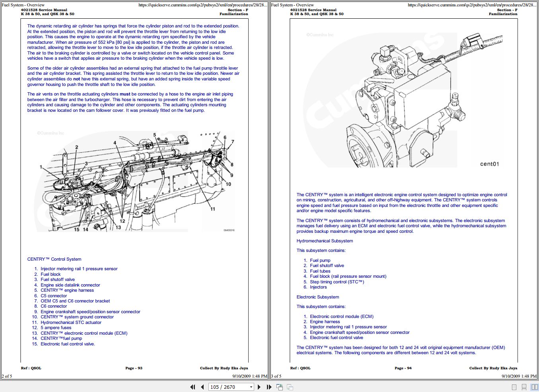539x392 pixels.
Task: Click 'Electronic Subsystem' heading
Action: tap(318, 297)
